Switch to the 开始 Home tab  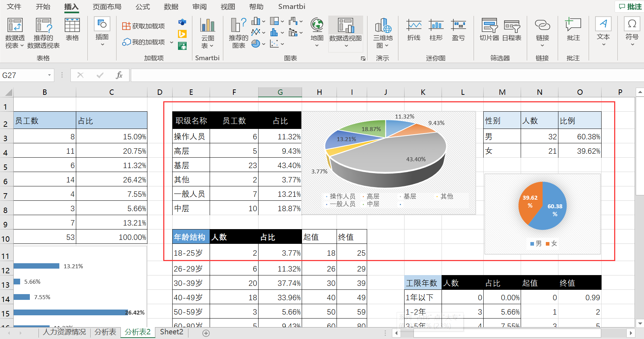point(43,6)
